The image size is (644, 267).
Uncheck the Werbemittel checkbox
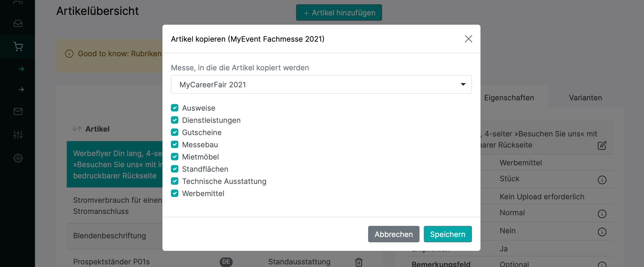click(175, 193)
